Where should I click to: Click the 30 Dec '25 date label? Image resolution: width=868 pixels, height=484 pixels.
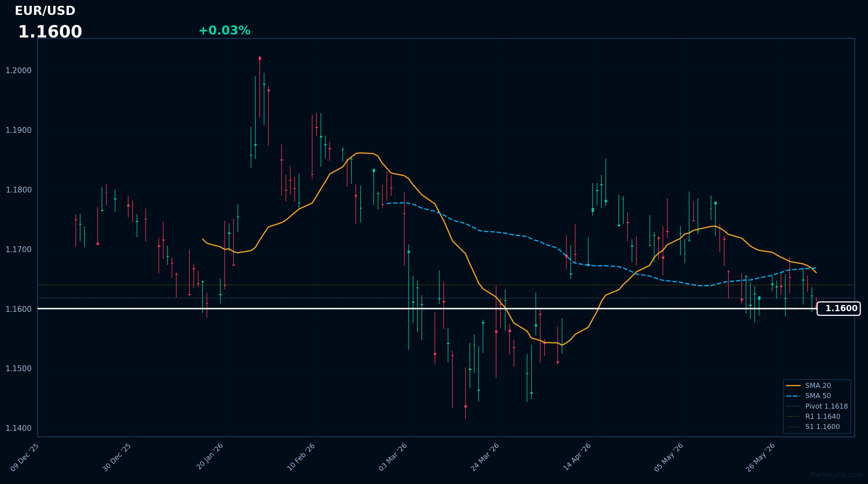click(117, 457)
